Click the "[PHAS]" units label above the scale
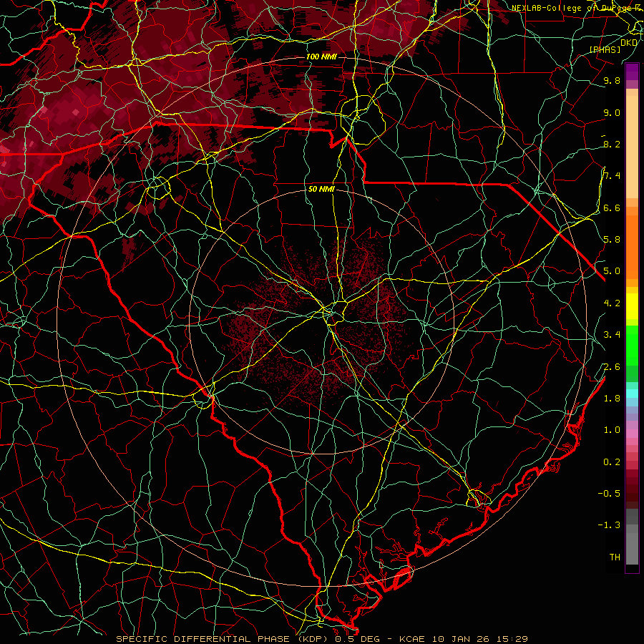This screenshot has width=644, height=644. pyautogui.click(x=605, y=50)
